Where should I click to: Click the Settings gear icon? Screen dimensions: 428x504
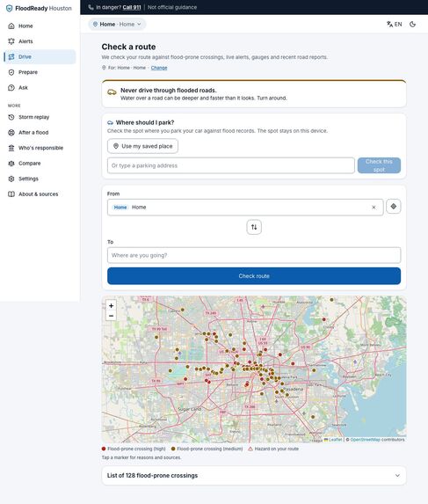[x=11, y=179]
